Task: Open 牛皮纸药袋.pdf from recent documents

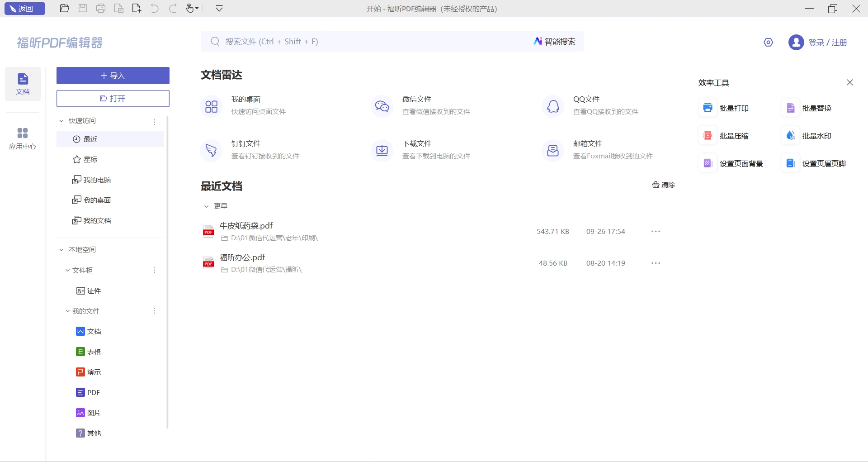Action: (246, 226)
